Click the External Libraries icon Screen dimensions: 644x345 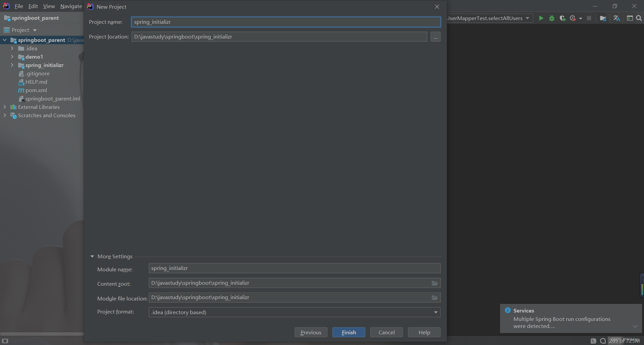click(x=13, y=107)
